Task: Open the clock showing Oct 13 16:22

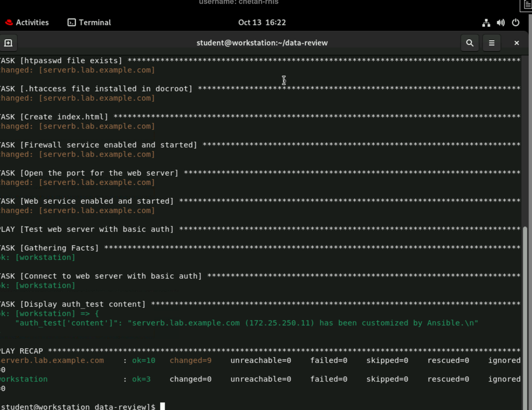Action: pyautogui.click(x=262, y=22)
